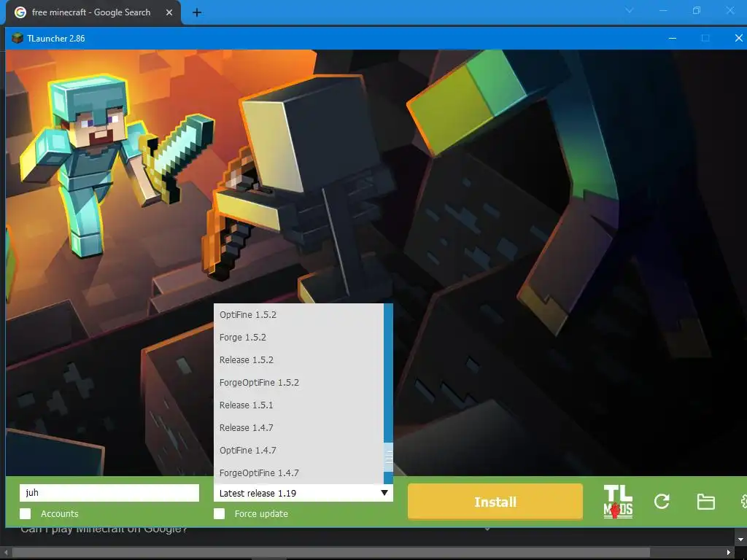Click the browser scroll right arrow
The image size is (747, 560).
click(x=729, y=553)
